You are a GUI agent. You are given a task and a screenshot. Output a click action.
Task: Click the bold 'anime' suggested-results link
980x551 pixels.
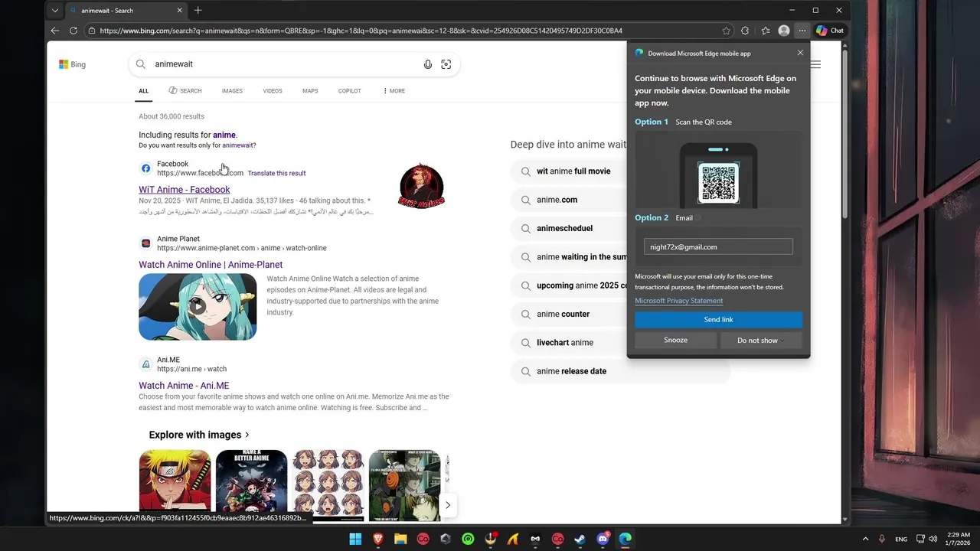224,135
